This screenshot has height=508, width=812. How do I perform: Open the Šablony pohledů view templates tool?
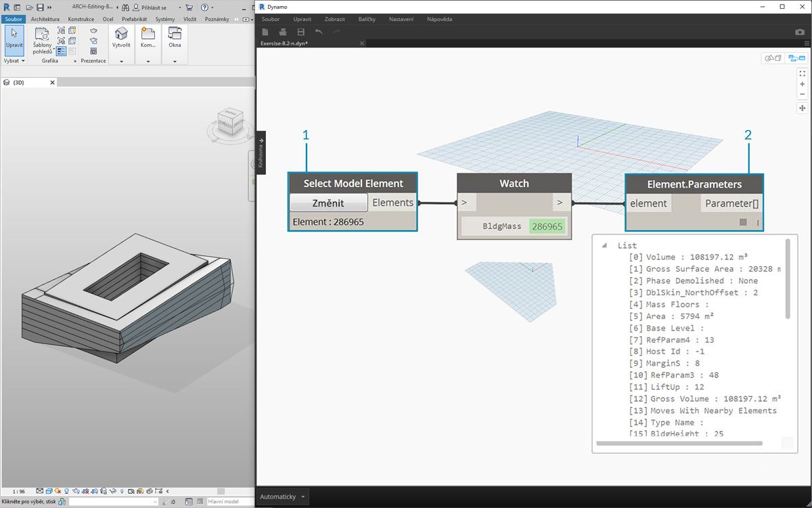coord(42,41)
